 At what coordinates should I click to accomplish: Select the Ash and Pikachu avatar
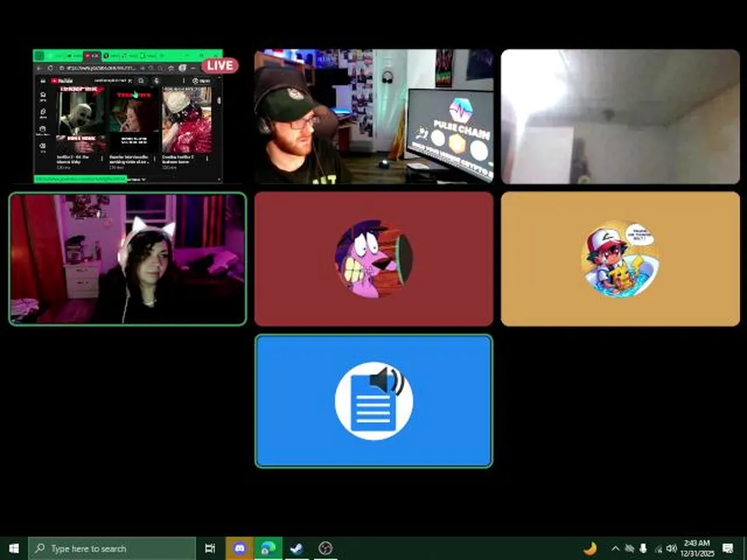[x=620, y=258]
